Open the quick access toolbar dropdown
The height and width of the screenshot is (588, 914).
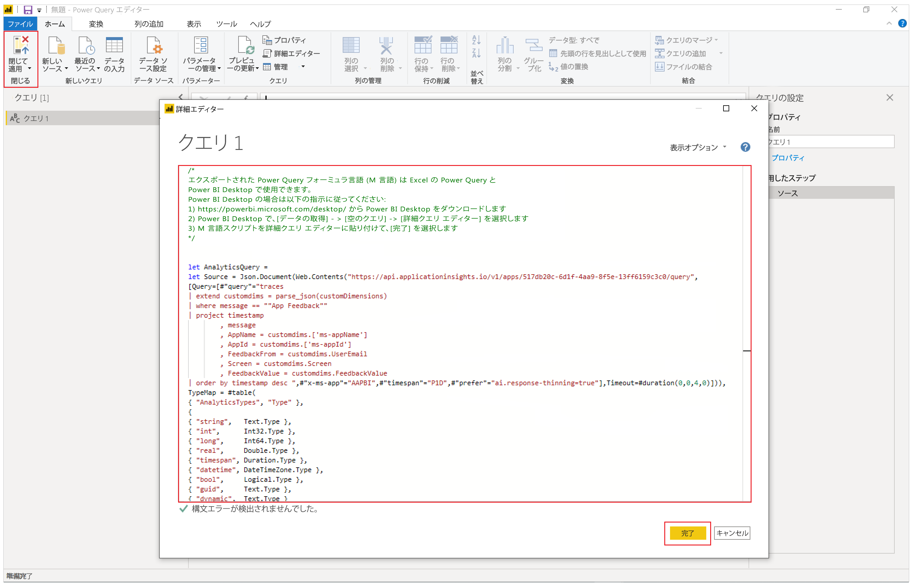[x=39, y=10]
